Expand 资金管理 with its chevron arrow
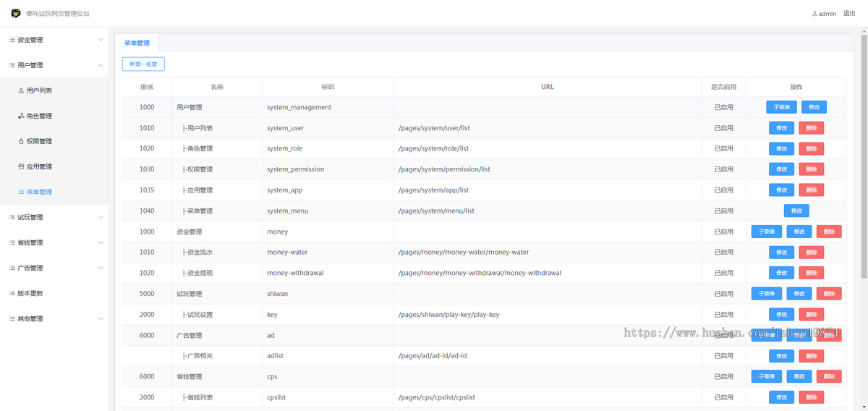Viewport: 868px width, 411px height. pyautogui.click(x=101, y=40)
